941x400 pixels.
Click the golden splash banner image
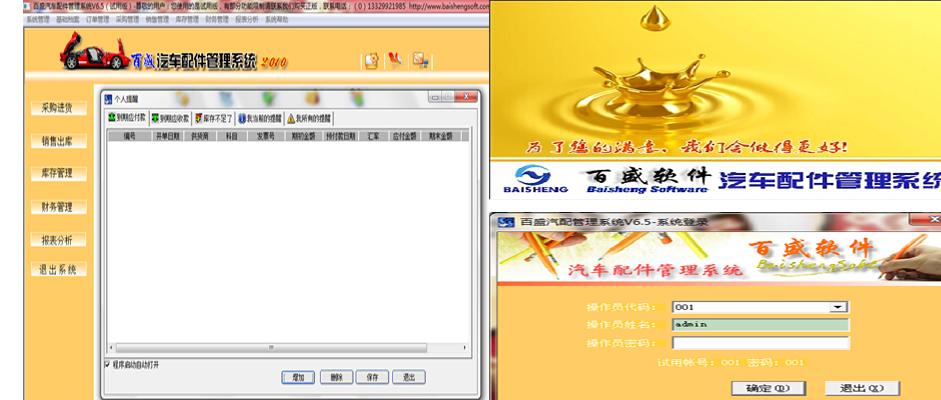pyautogui.click(x=715, y=79)
